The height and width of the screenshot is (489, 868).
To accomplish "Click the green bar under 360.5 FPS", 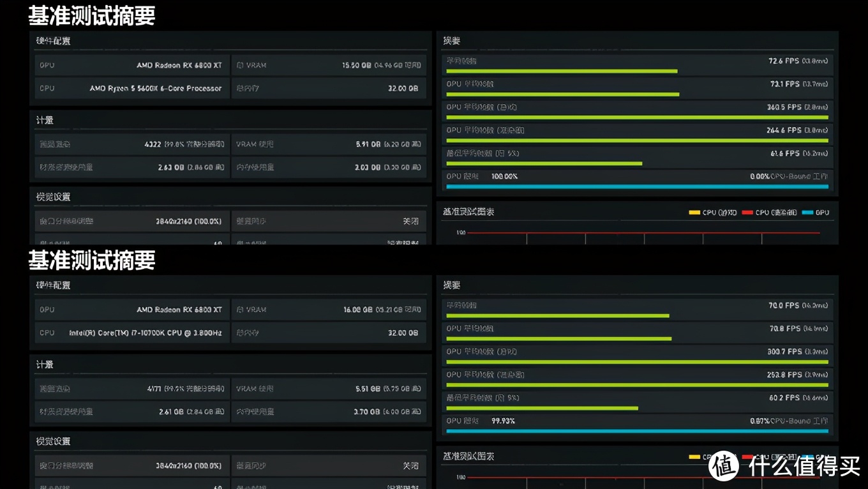I will click(637, 117).
